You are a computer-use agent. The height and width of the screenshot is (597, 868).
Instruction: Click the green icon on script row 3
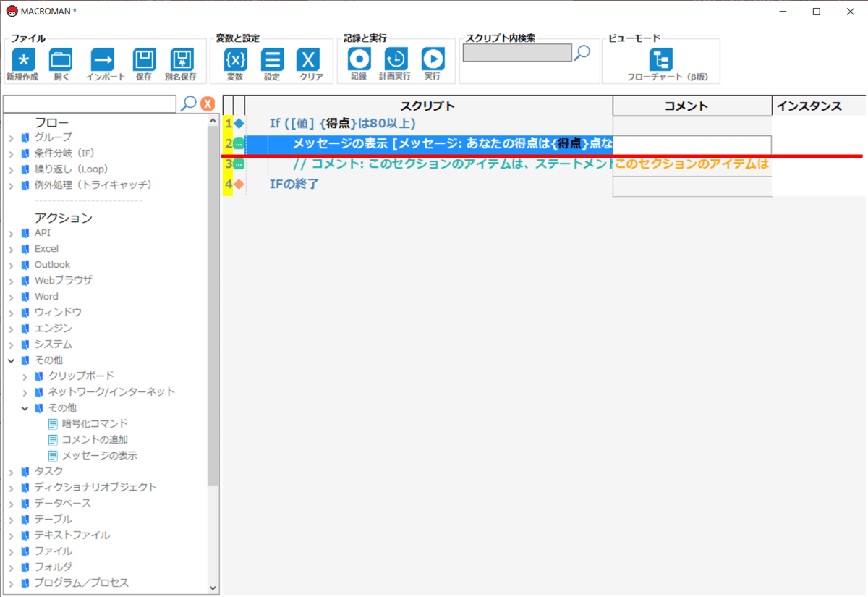coord(239,164)
